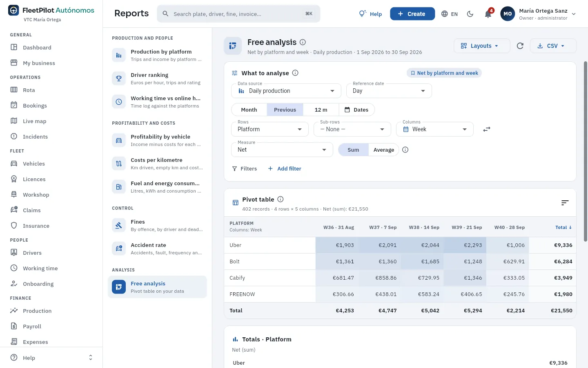Toggle dark mode moon icon
The height and width of the screenshot is (368, 588).
470,14
